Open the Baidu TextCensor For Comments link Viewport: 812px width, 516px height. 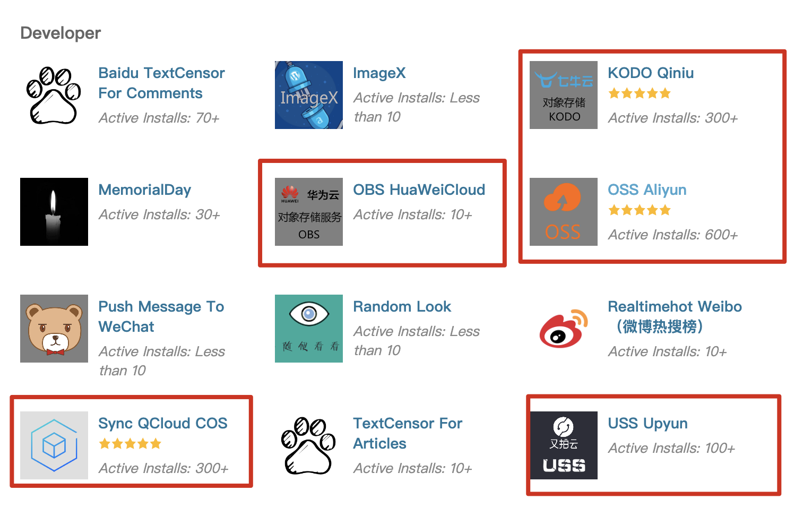pos(161,83)
